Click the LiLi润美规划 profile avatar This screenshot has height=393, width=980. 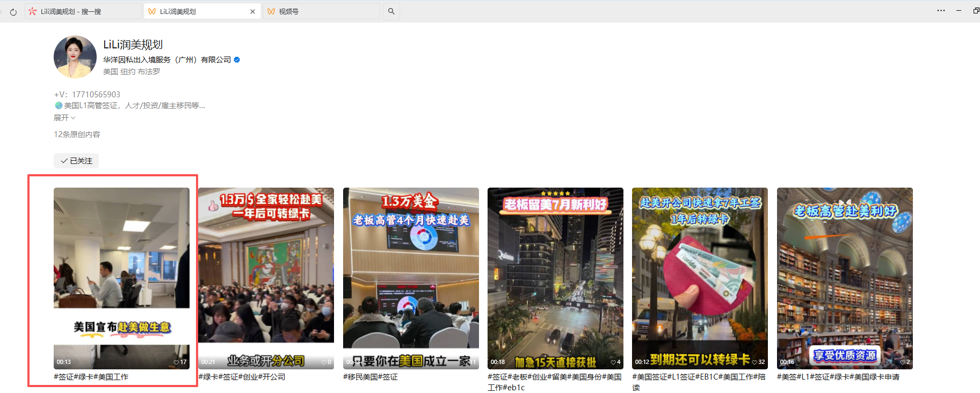tap(75, 57)
